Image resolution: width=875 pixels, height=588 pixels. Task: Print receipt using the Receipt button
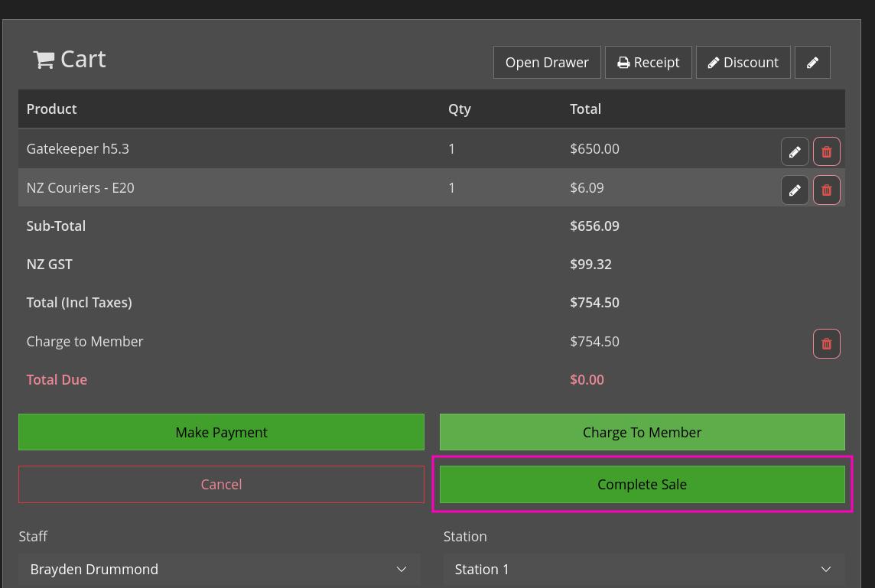[x=648, y=63]
